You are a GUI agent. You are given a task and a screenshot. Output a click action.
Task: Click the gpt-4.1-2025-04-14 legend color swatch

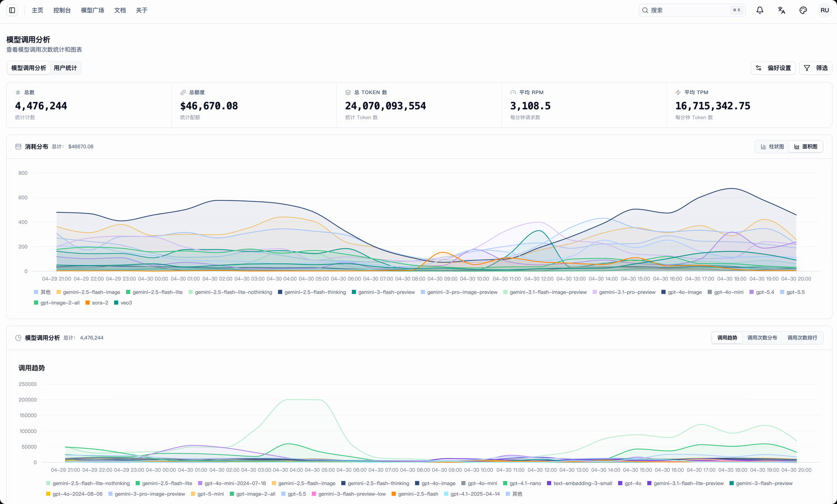446,494
